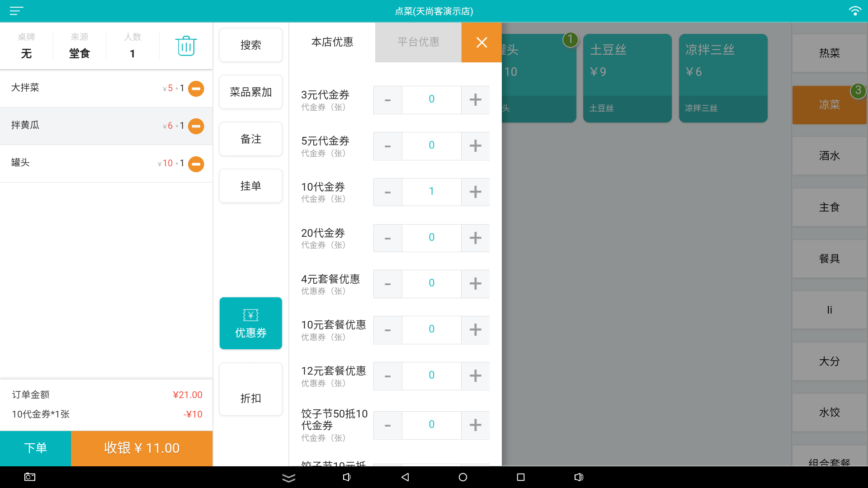Select the 热菜 category
This screenshot has width=868, height=488.
[830, 53]
